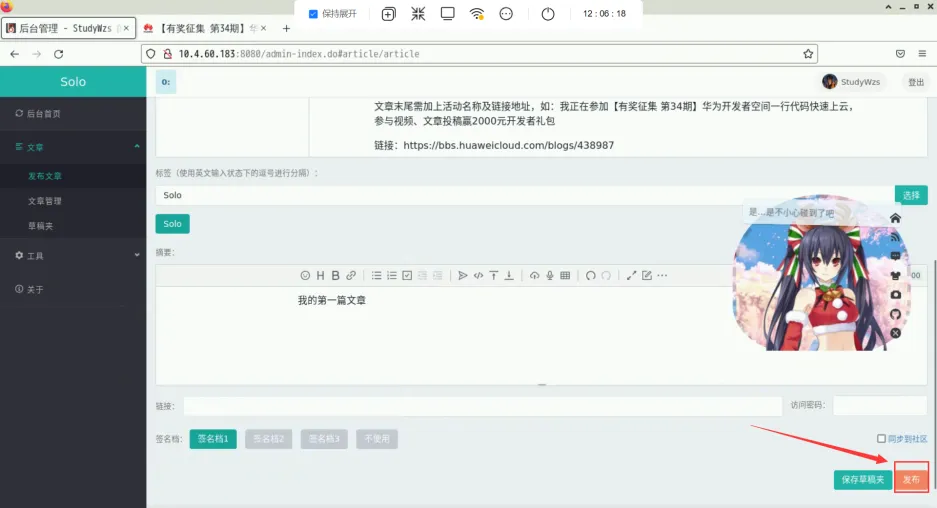Select the 不使用 signature option
Viewport: 937px width, 508px height.
[x=377, y=439]
